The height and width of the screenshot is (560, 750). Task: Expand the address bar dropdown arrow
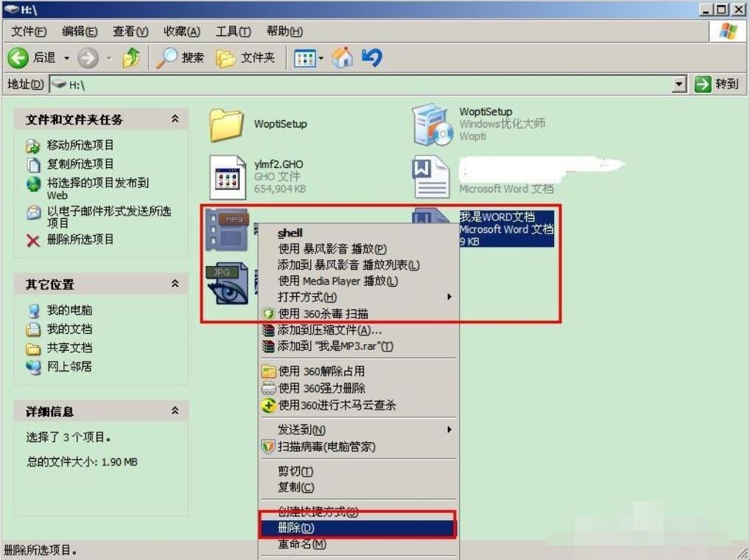679,85
